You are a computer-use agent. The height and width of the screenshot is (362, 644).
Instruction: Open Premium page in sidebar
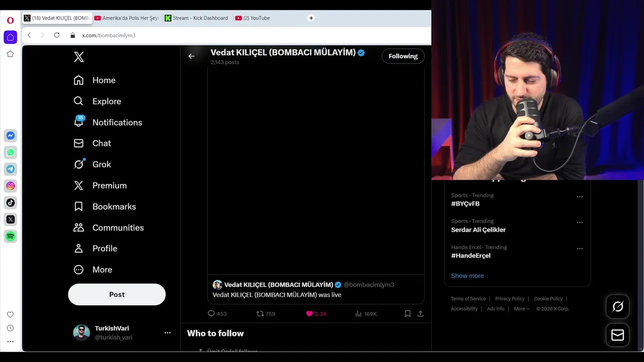click(x=100, y=186)
